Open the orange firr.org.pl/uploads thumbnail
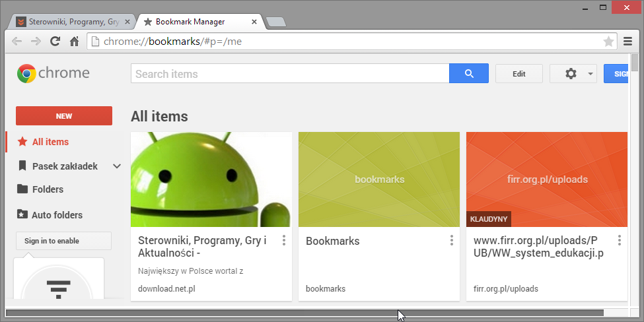644x322 pixels. click(547, 179)
